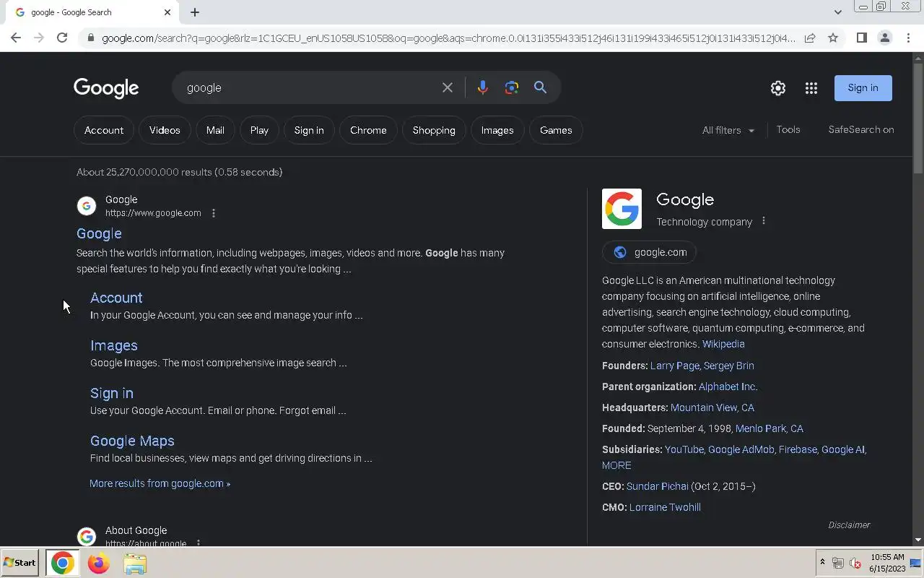The image size is (924, 578).
Task: Open options beside Technology company label
Action: [763, 221]
